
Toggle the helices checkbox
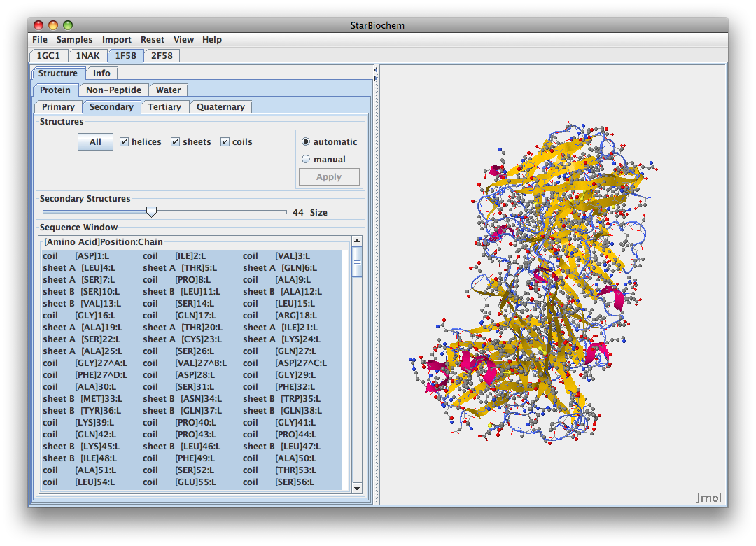tap(125, 142)
